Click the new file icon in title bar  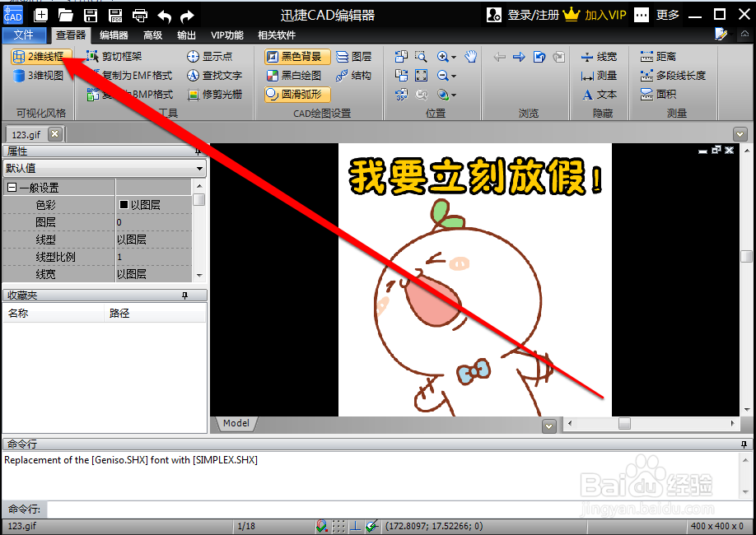(41, 16)
